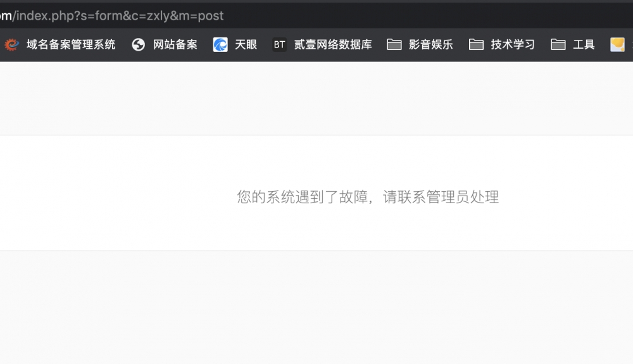633x364 pixels.
Task: Click the blue swirl icon beside 天眼
Action: [220, 44]
